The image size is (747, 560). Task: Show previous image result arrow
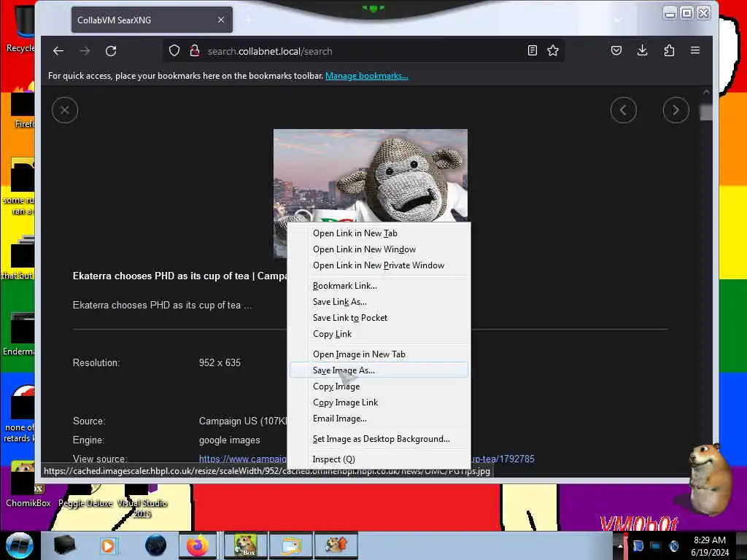point(623,110)
